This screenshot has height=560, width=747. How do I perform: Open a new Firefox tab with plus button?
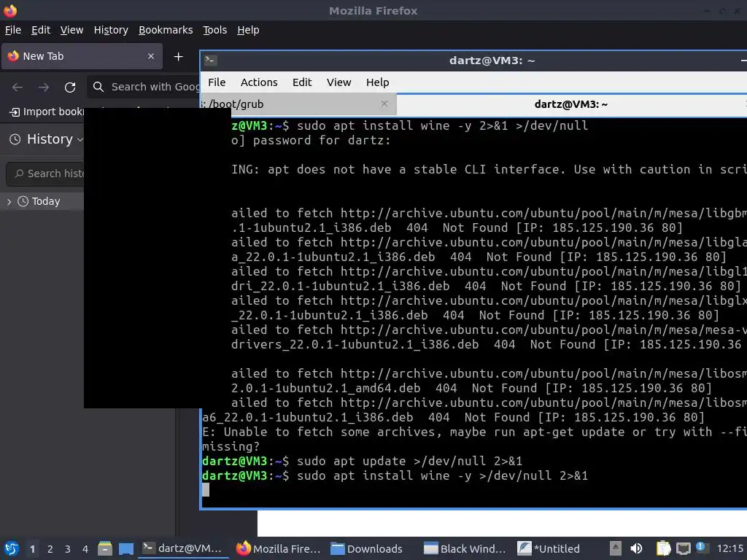coord(178,57)
